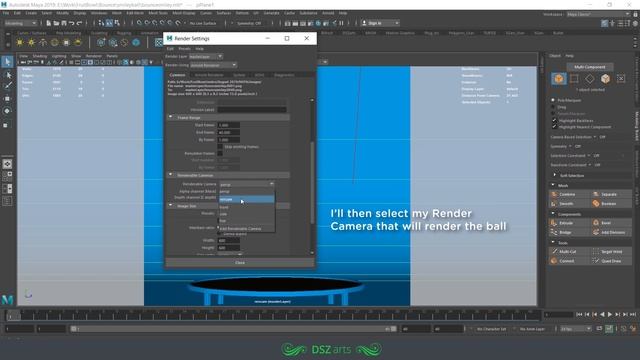Screen dimensions: 640x360
Task: Collapse the Frame Range section
Action: point(171,117)
